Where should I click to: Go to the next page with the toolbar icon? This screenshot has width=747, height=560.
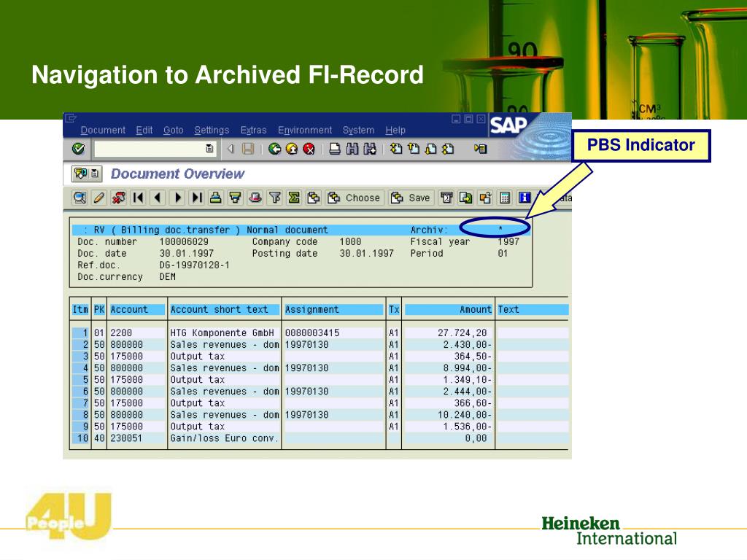[430, 149]
